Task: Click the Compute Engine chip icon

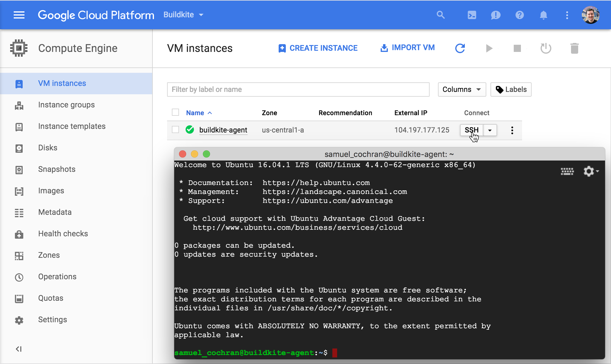Action: [x=19, y=48]
